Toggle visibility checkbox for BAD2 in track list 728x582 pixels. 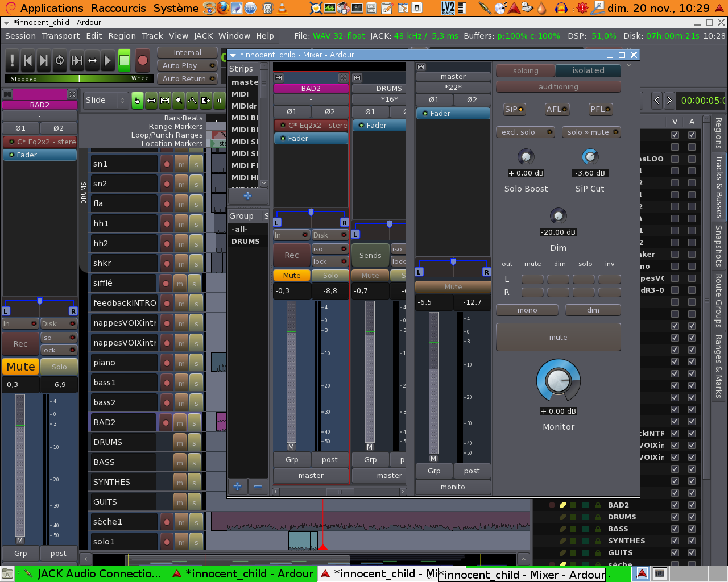click(x=675, y=505)
